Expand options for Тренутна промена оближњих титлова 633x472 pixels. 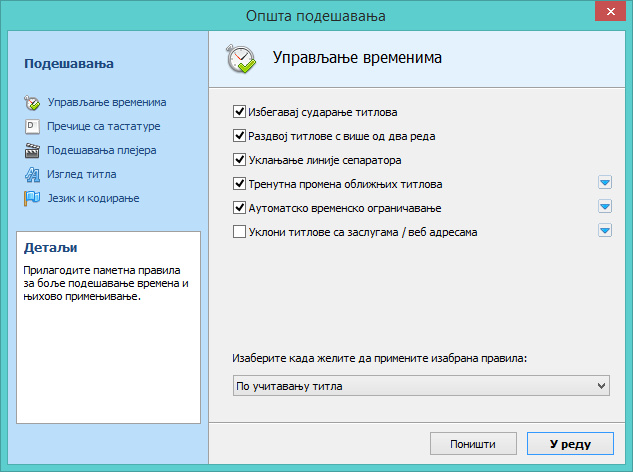tap(604, 183)
